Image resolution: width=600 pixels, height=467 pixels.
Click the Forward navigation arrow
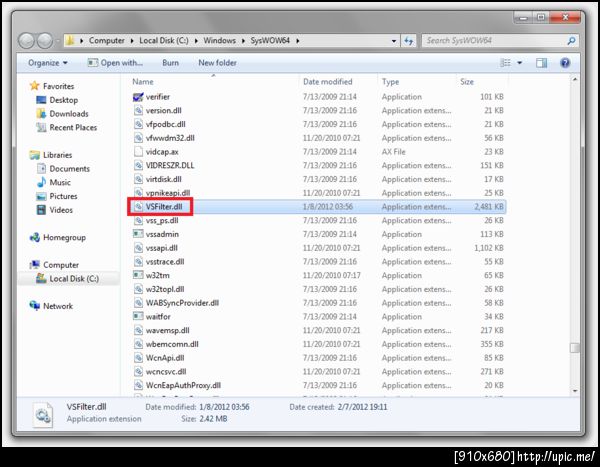click(45, 41)
